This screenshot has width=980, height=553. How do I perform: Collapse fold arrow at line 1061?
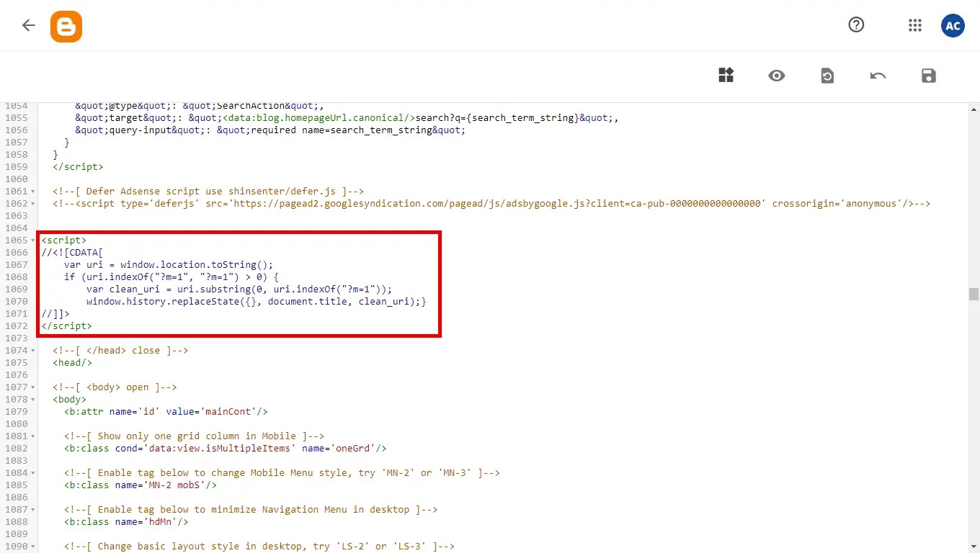tap(33, 192)
